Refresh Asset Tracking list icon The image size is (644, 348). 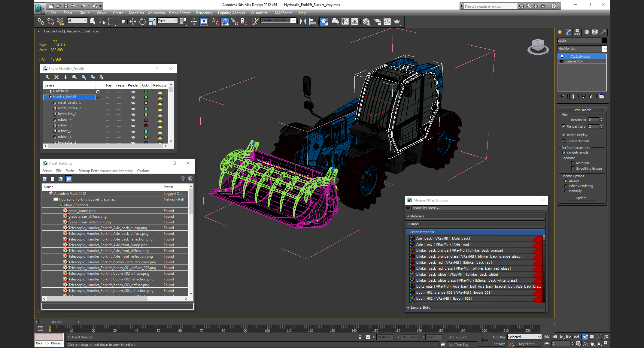(44, 179)
